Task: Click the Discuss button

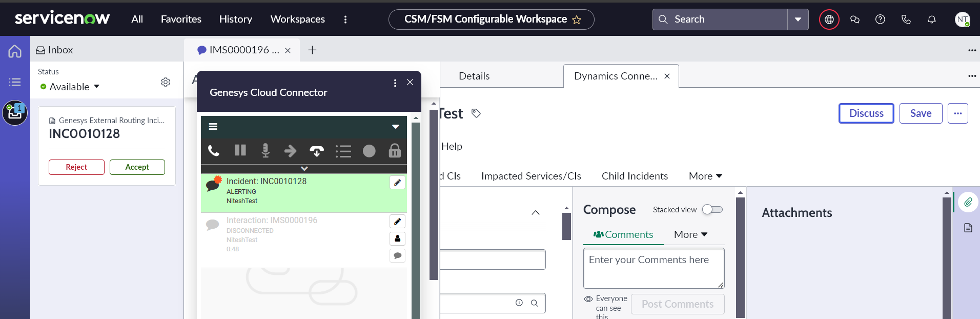Action: [x=866, y=113]
